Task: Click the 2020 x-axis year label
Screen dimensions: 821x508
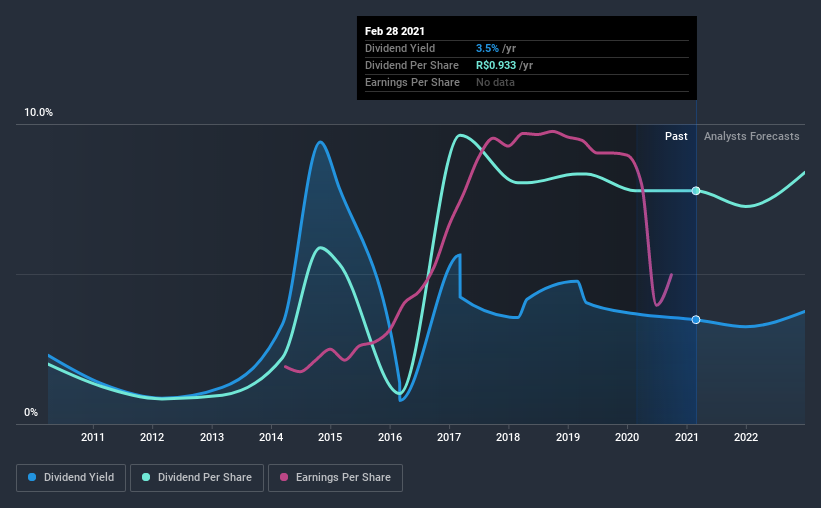Action: point(627,437)
